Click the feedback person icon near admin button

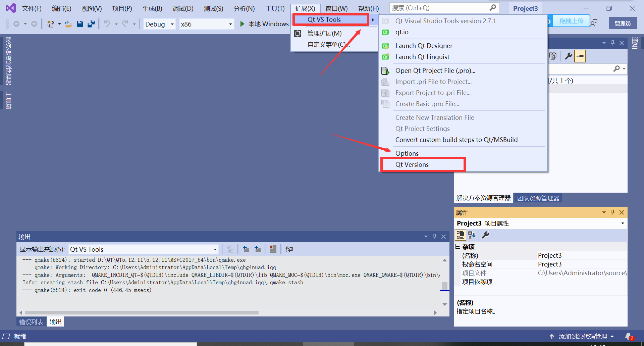coord(594,23)
